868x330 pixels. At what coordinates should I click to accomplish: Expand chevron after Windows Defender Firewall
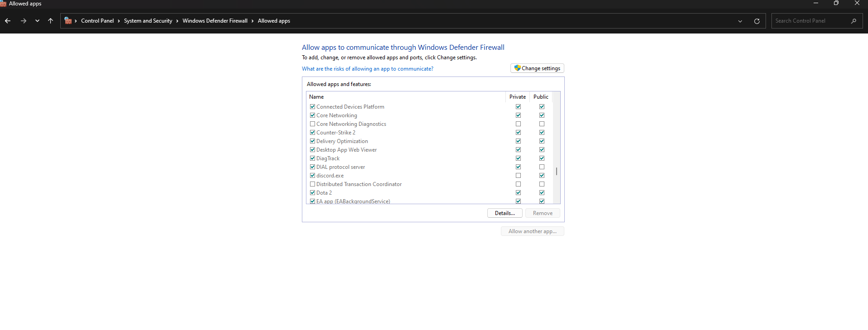click(252, 21)
